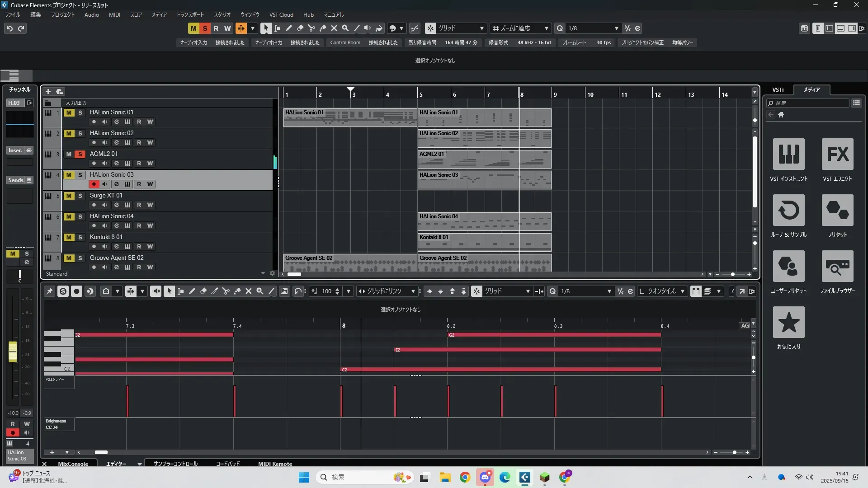
Task: Open the Favorites star tile
Action: tap(788, 322)
